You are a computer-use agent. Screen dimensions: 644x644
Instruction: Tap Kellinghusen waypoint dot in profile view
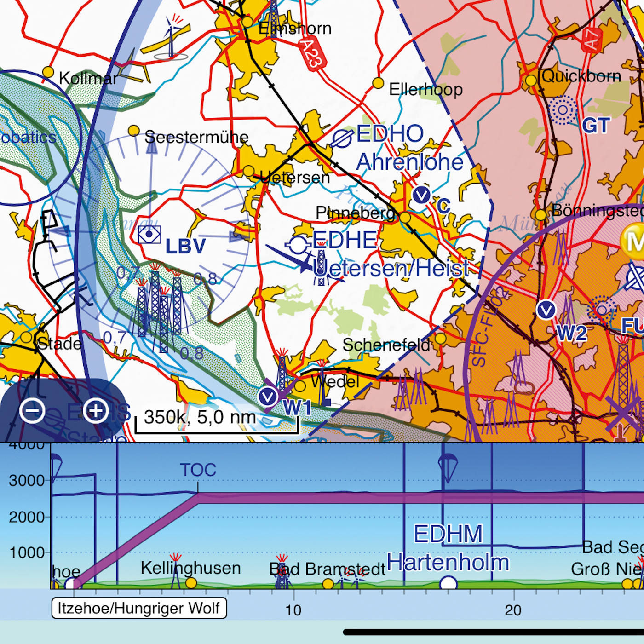coord(191,583)
